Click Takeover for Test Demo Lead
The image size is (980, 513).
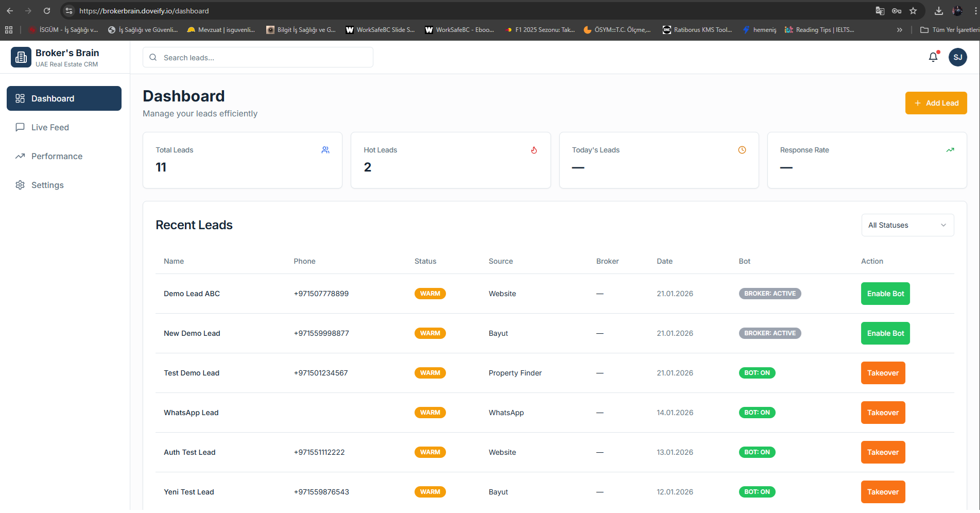[883, 372]
